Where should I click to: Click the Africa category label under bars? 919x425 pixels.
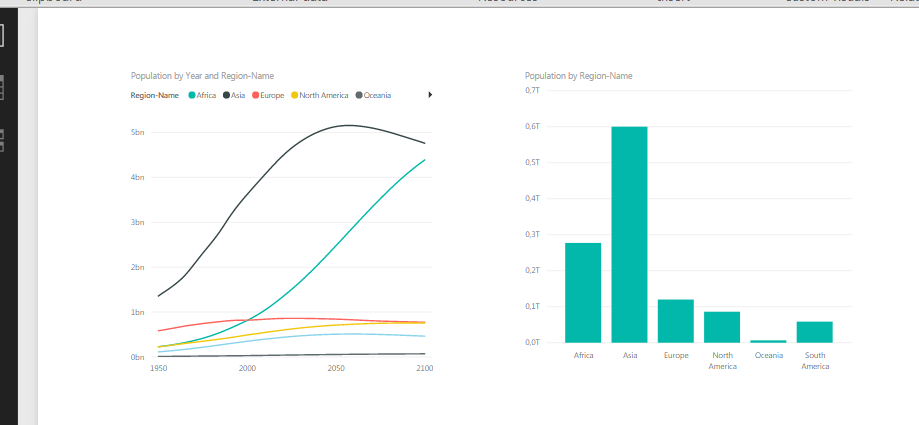pyautogui.click(x=584, y=355)
